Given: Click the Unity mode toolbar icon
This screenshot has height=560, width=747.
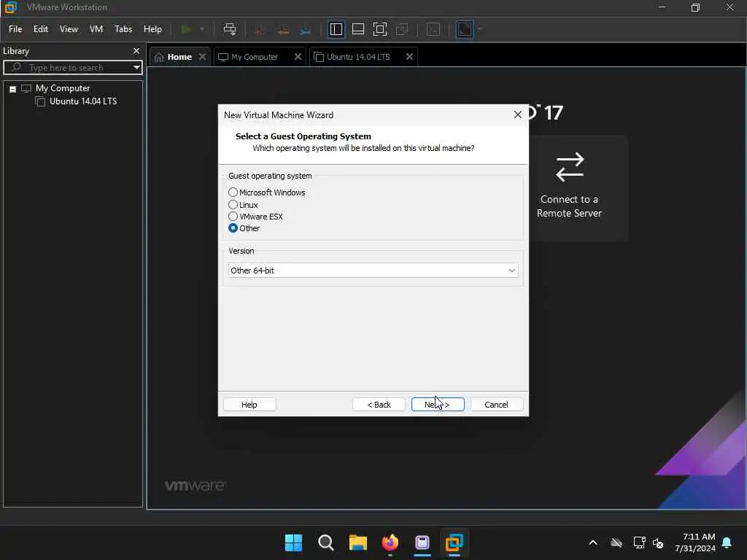Looking at the screenshot, I should [402, 29].
